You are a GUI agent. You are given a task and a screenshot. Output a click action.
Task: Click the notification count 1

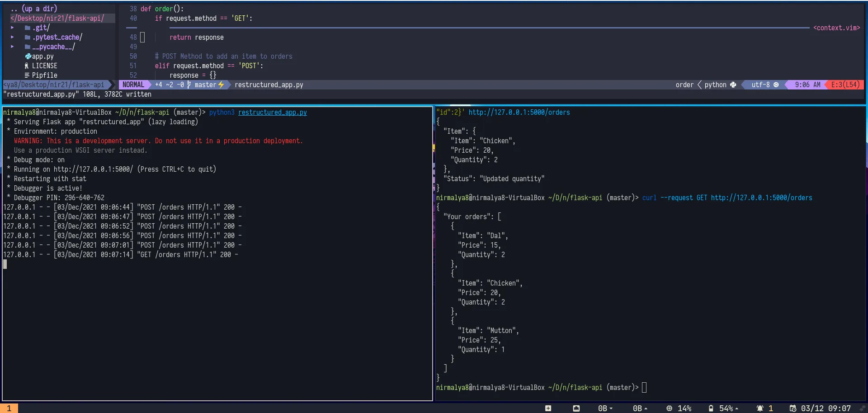(771, 408)
